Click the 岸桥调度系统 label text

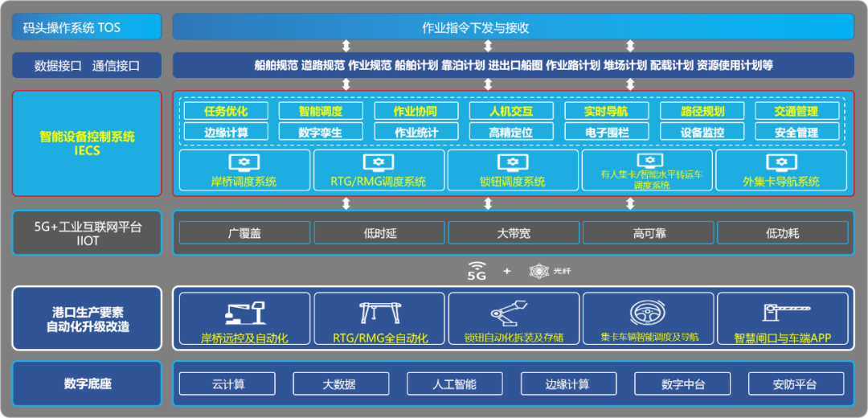click(244, 182)
